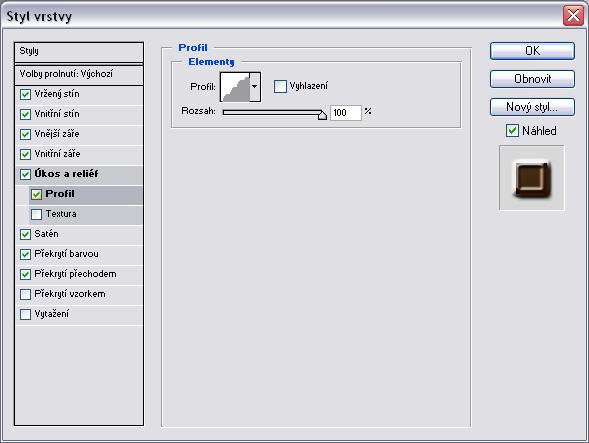Click the Nový styl... button
The image size is (589, 443).
tap(532, 107)
